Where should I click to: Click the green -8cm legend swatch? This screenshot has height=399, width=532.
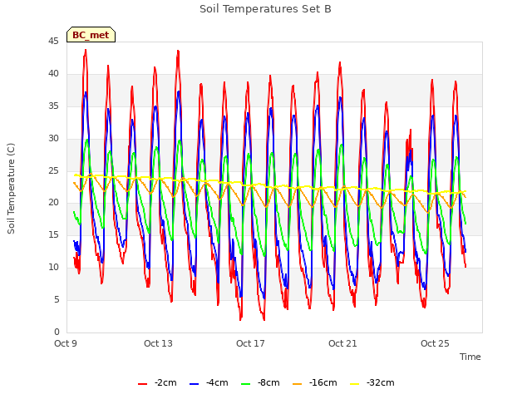point(246,384)
